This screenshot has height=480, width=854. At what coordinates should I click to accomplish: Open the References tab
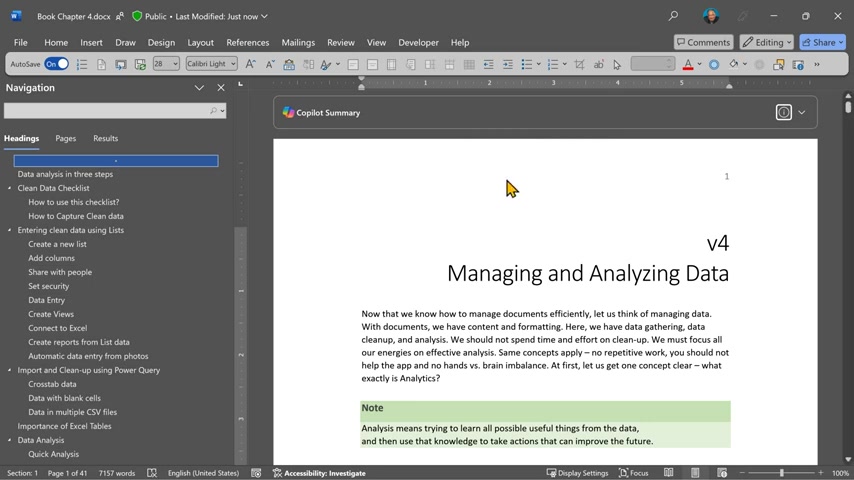click(x=248, y=42)
